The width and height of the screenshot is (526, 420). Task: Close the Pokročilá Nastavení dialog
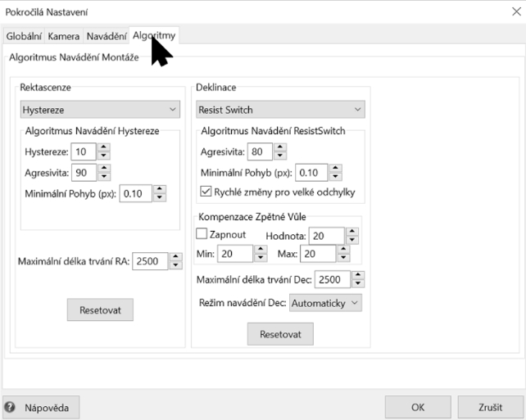point(517,11)
